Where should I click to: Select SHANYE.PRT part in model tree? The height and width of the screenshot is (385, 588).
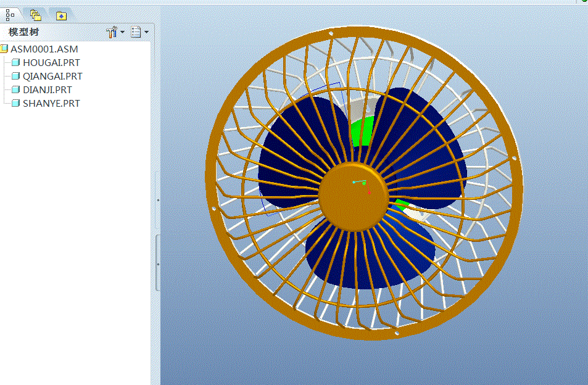[x=51, y=103]
